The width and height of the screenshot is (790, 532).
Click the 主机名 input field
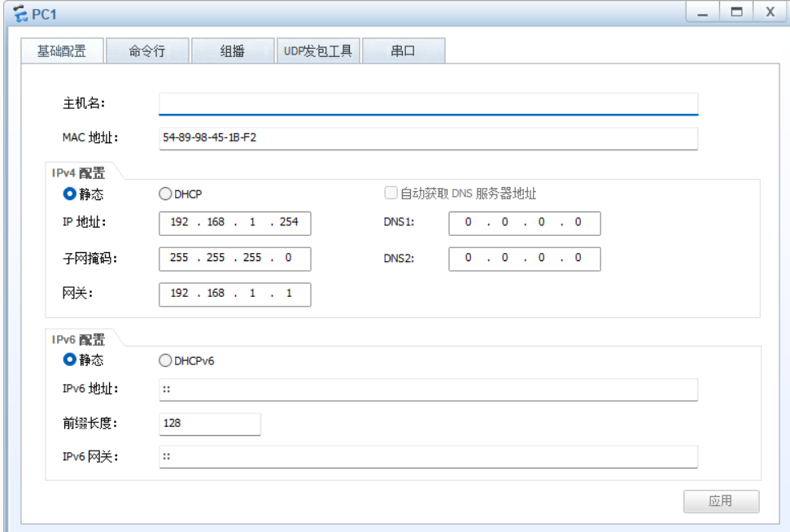pos(428,104)
